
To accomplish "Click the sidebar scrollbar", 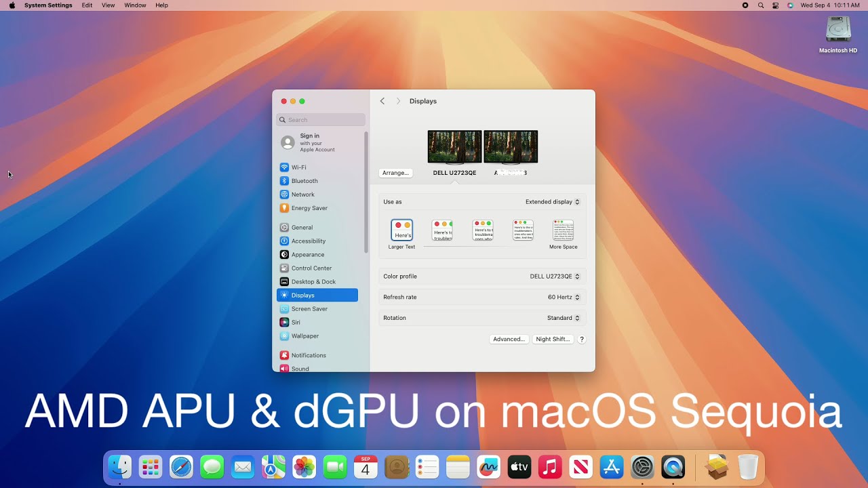I will [366, 192].
